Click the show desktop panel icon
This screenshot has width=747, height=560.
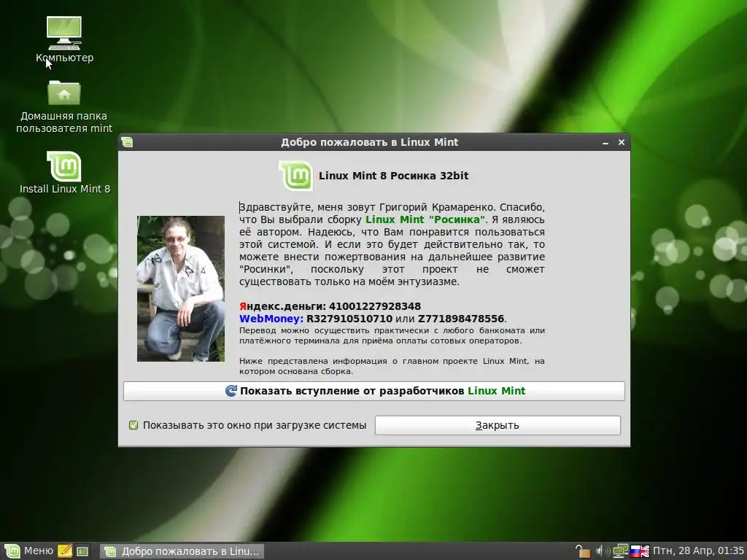point(83,551)
